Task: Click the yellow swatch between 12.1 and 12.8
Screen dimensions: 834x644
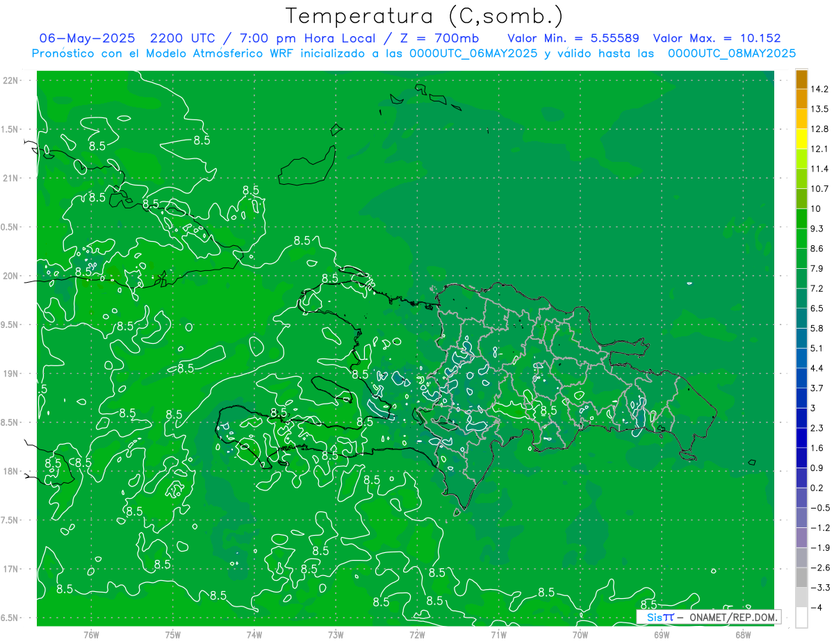Action: (801, 139)
